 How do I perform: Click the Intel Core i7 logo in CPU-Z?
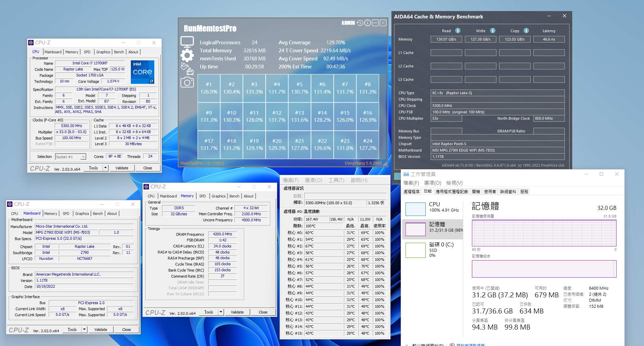143,72
